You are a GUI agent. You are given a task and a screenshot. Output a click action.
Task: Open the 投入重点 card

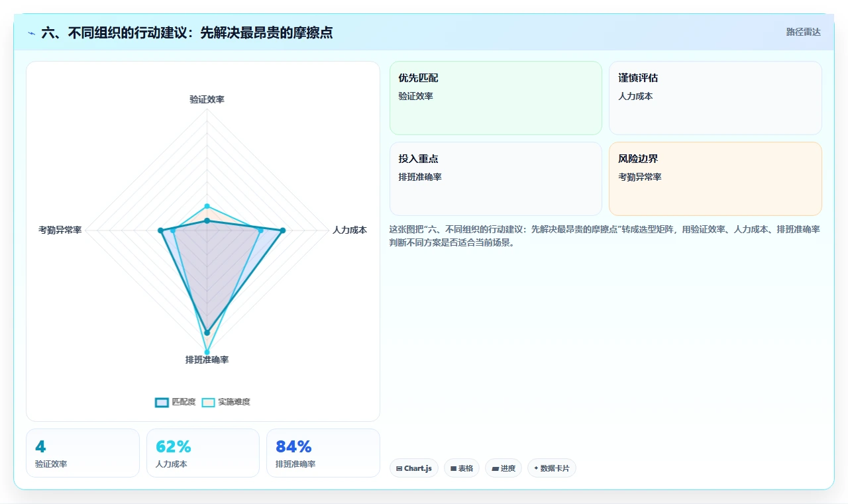point(496,179)
